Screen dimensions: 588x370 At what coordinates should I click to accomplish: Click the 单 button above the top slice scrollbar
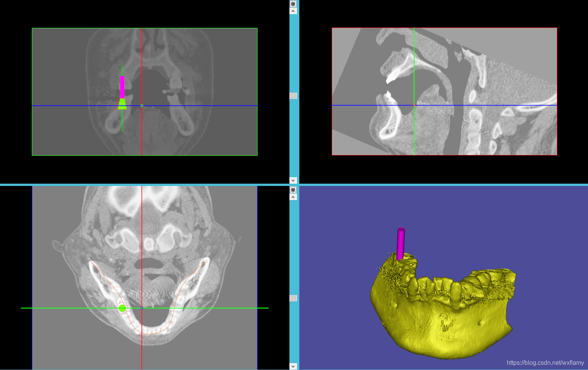tap(293, 4)
